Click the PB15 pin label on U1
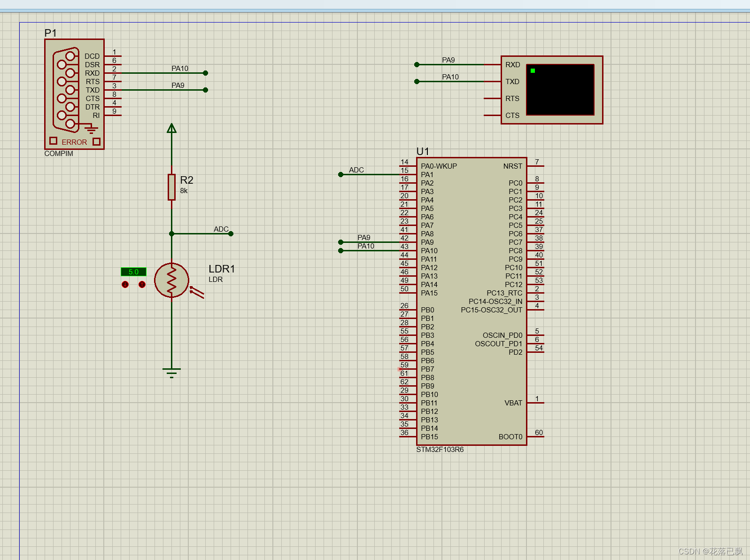Screen dimensions: 750x560 point(430,436)
